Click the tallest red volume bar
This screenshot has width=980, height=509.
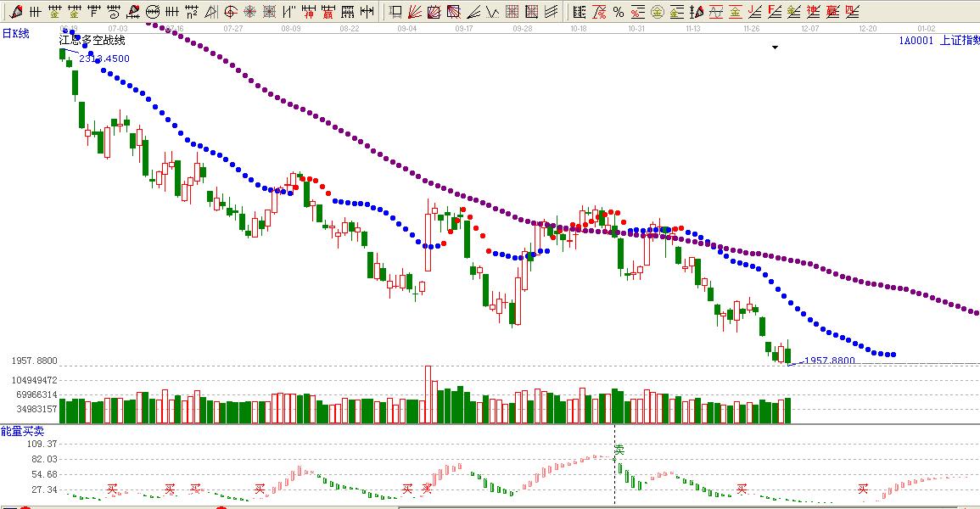point(428,394)
